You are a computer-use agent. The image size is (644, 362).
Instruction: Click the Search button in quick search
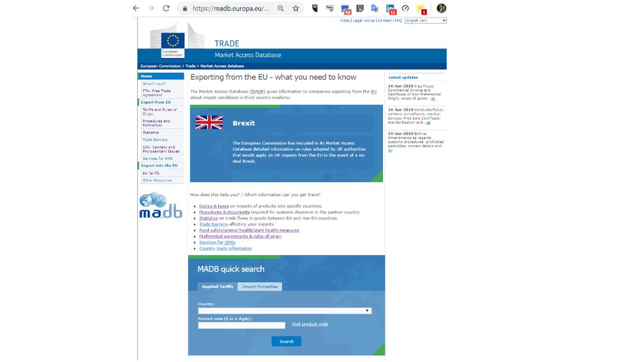coord(286,341)
